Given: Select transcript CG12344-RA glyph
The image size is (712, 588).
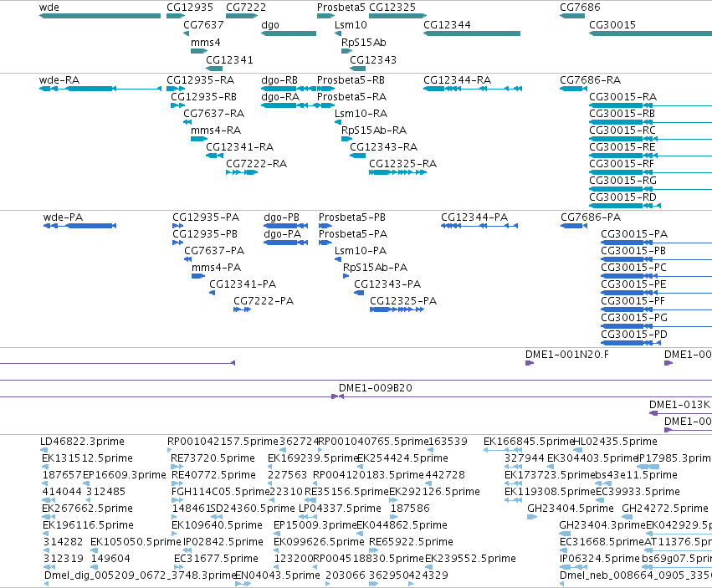Looking at the screenshot, I should pyautogui.click(x=473, y=89).
